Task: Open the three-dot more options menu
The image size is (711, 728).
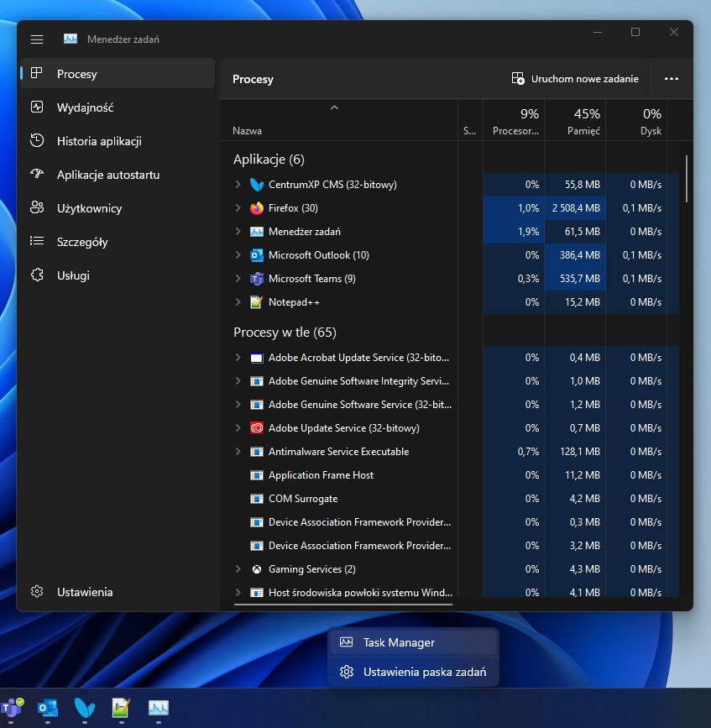Action: pos(671,78)
